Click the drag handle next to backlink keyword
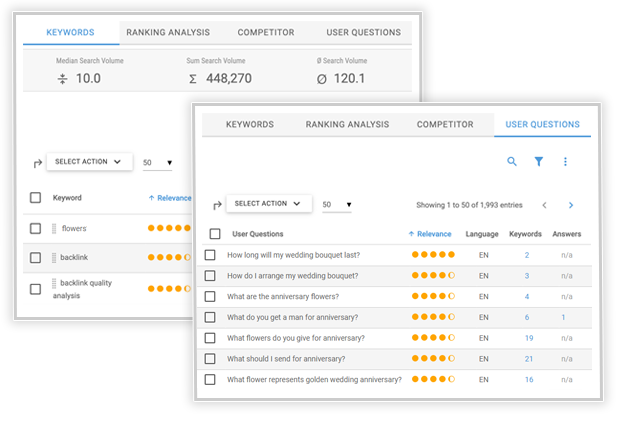 (x=56, y=257)
